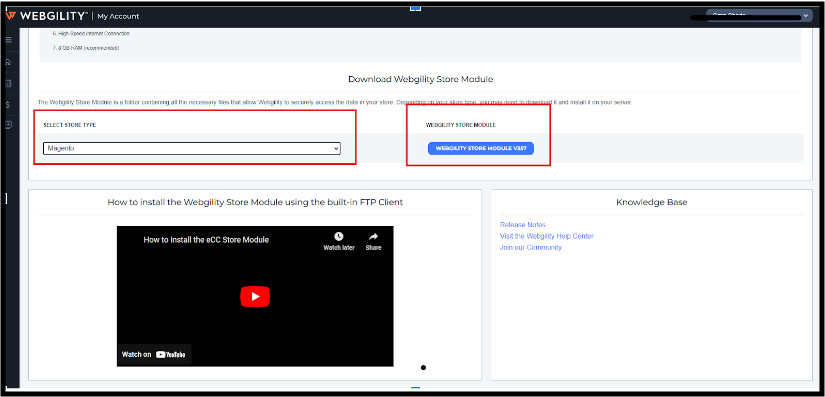Viewport: 825px width, 397px height.
Task: Go to Home via the sidebar house icon
Action: pos(8,62)
